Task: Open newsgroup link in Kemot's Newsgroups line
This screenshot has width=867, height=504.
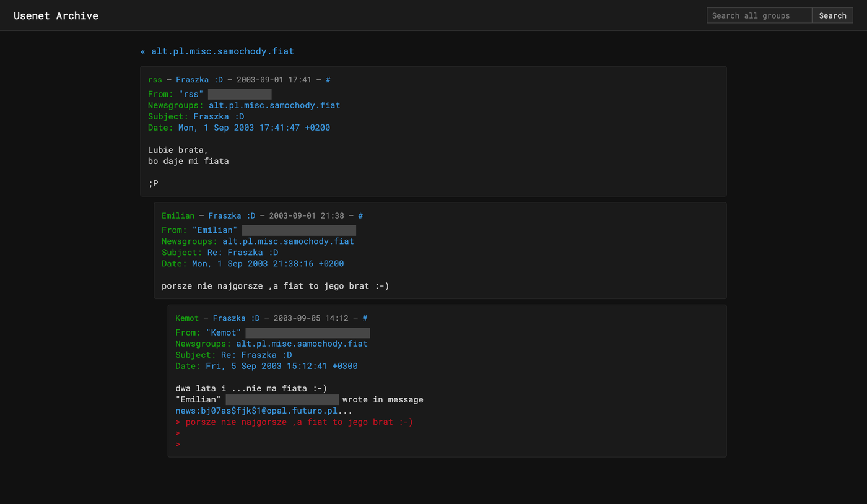Action: pyautogui.click(x=302, y=344)
